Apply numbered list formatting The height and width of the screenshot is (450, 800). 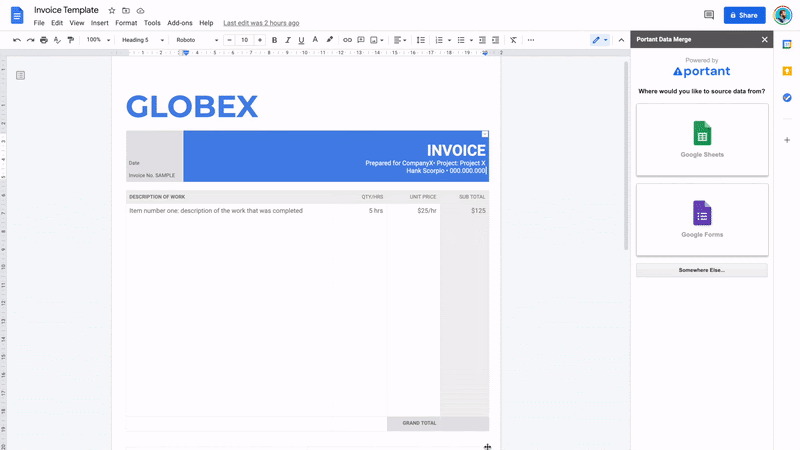(x=439, y=40)
